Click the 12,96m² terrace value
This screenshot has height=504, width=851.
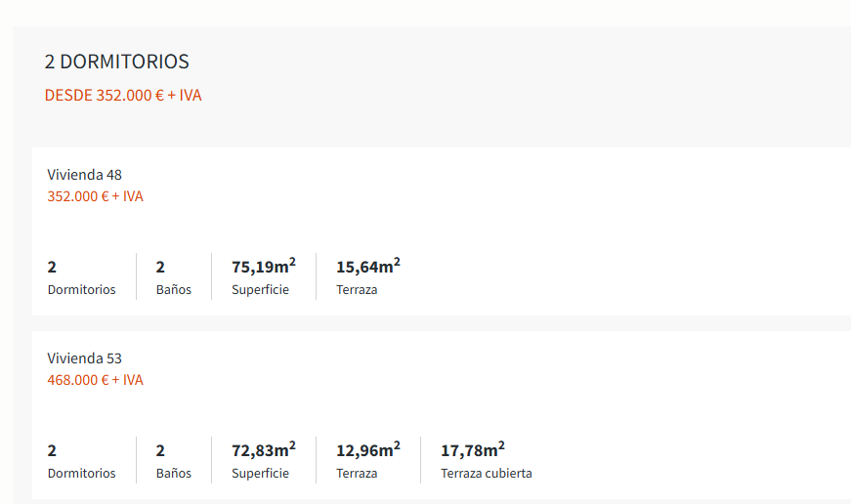click(x=368, y=449)
